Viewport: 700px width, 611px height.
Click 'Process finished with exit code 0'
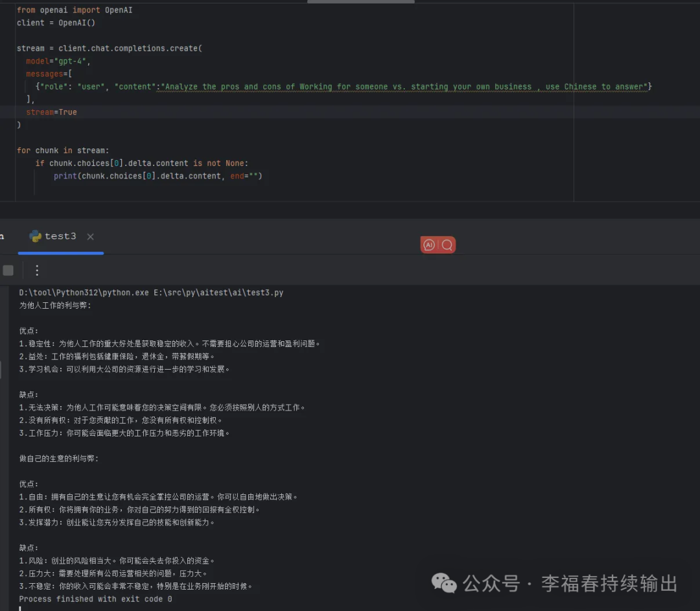pyautogui.click(x=95, y=599)
